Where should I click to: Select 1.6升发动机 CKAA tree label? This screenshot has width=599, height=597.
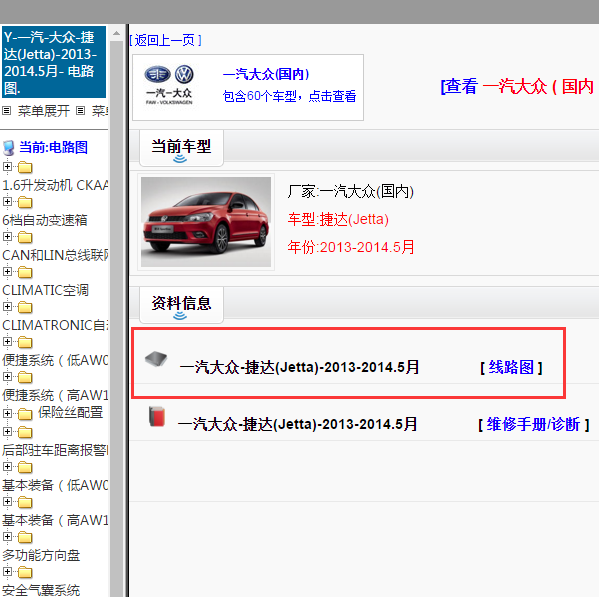click(x=55, y=185)
